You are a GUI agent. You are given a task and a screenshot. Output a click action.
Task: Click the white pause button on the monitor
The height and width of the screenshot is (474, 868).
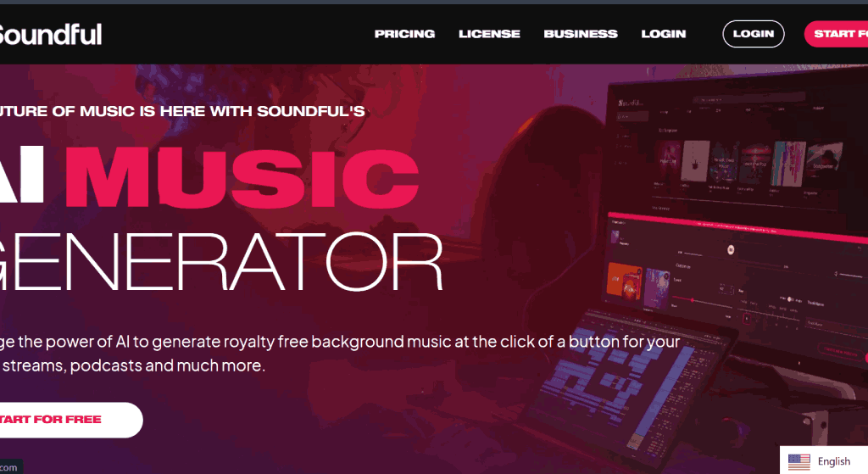(x=730, y=250)
